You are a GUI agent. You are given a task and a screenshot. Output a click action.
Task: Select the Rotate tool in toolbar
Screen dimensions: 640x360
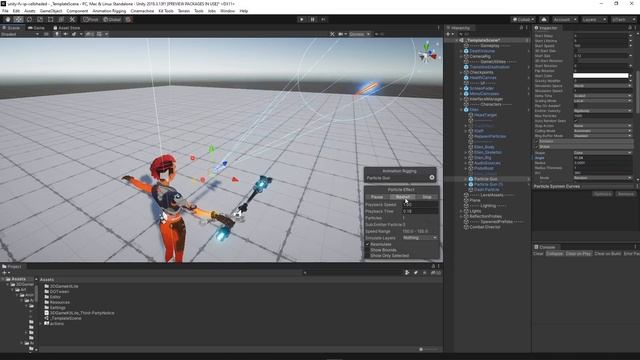pyautogui.click(x=29, y=19)
